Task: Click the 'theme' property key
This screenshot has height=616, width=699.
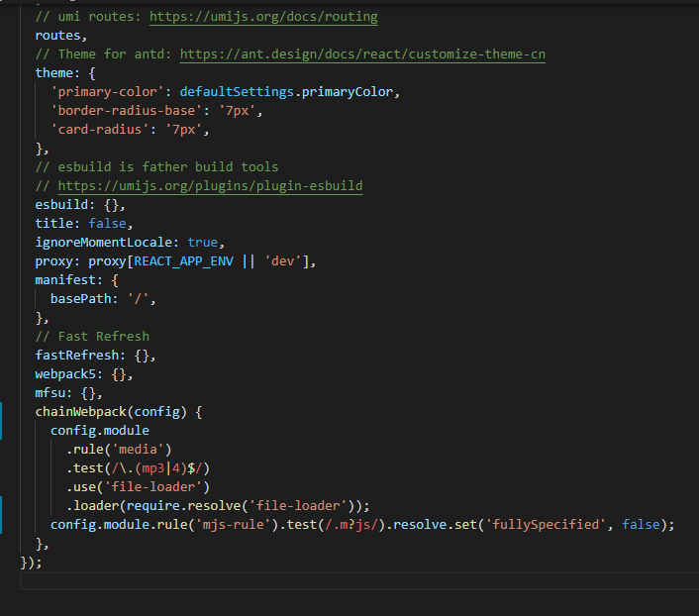Action: 53,72
